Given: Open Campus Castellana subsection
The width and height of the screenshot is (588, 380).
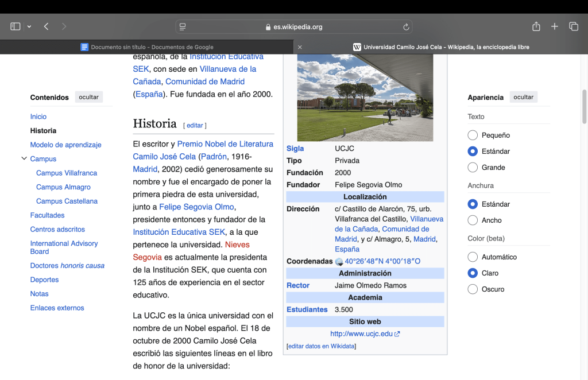Looking at the screenshot, I should [x=67, y=201].
